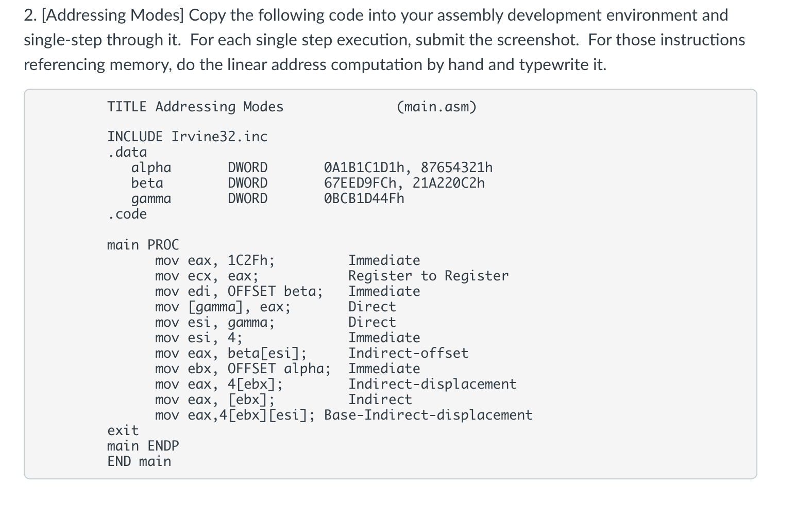
Task: Click 'mov eax, [ebx];' instruction
Action: coord(215,400)
